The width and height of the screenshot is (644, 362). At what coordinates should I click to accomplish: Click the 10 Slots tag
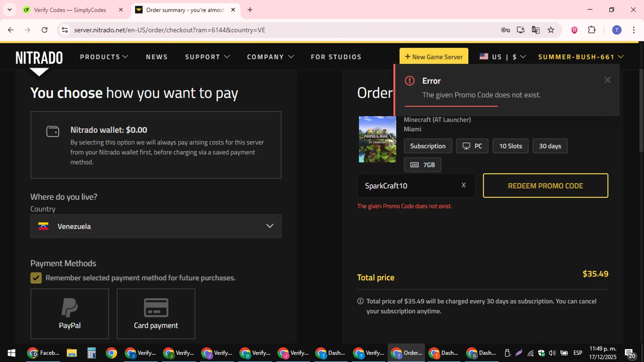[x=510, y=146]
